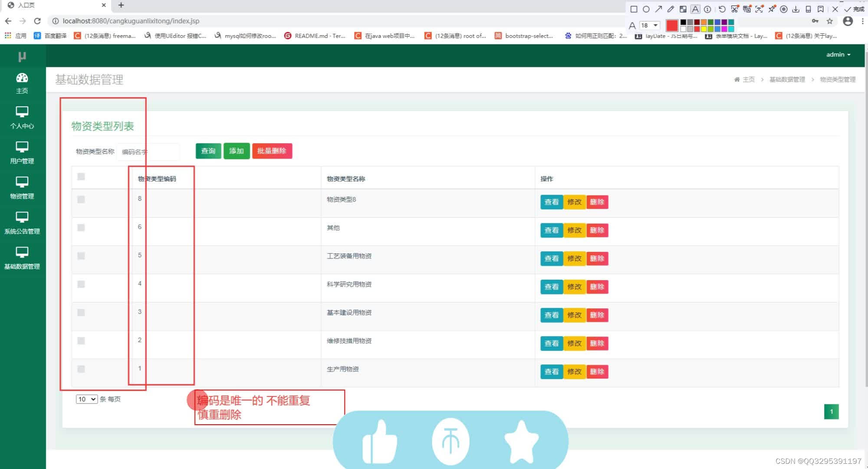
Task: Click the 添加 button
Action: click(x=237, y=151)
